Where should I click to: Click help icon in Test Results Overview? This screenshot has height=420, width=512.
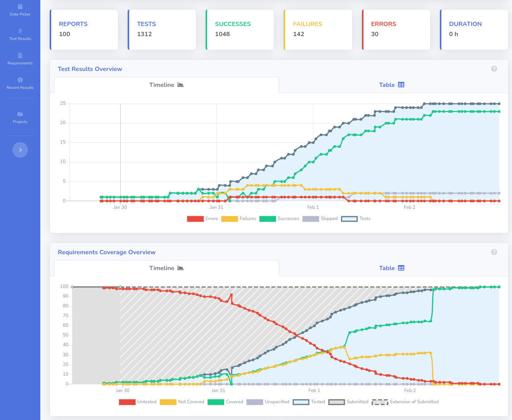click(x=494, y=69)
